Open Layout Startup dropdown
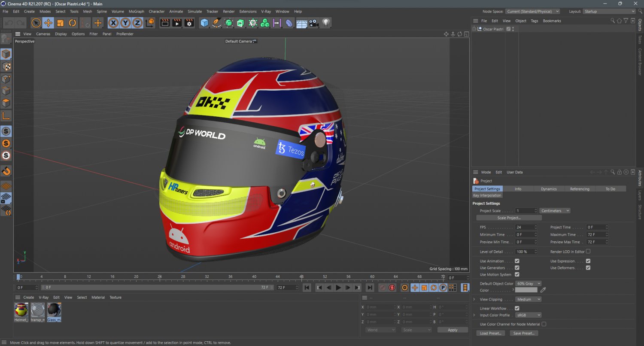644x346 pixels. [x=609, y=12]
